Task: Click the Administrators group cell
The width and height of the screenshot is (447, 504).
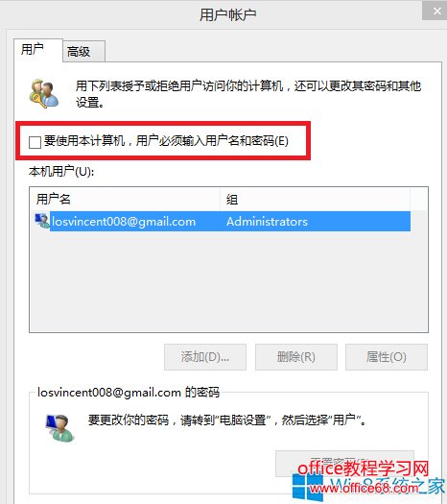Action: 267,222
